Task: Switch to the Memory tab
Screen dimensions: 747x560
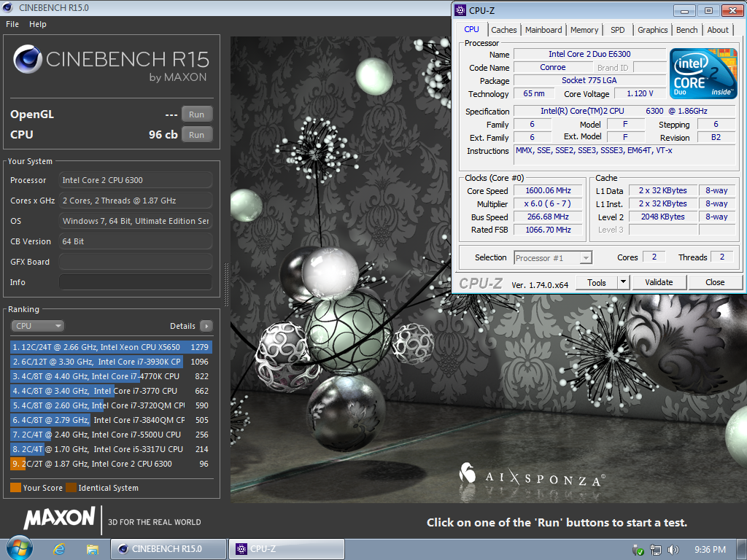Action: tap(584, 30)
